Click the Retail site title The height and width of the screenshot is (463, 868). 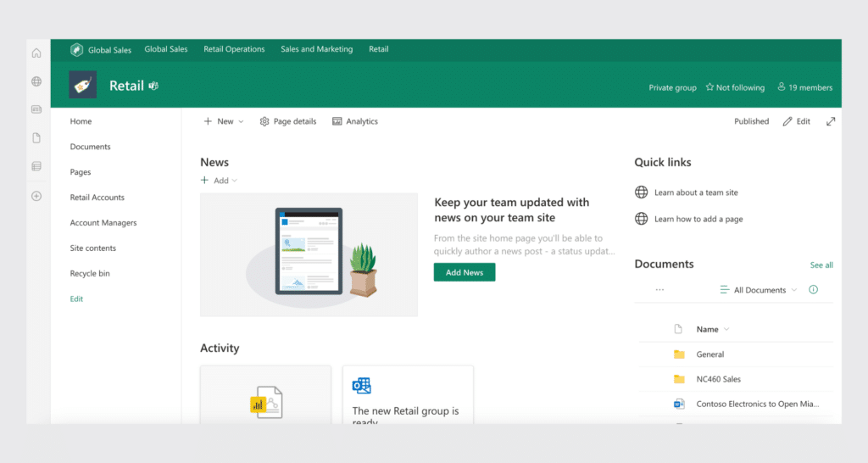tap(127, 86)
